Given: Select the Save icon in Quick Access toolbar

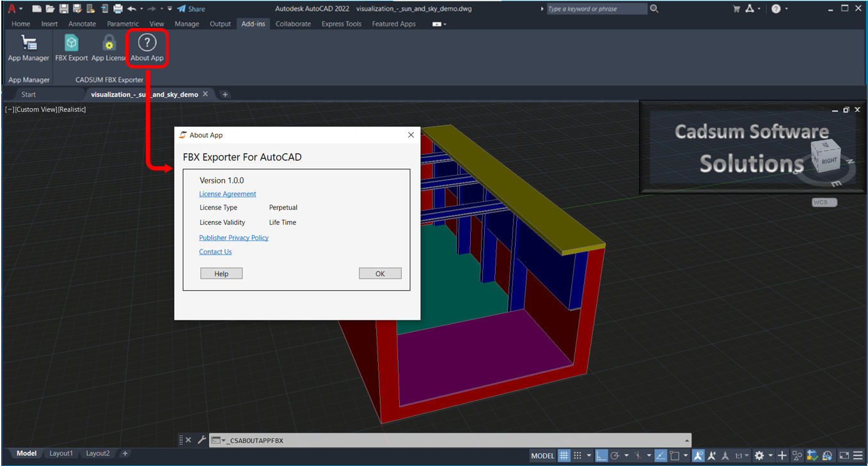Looking at the screenshot, I should (63, 8).
